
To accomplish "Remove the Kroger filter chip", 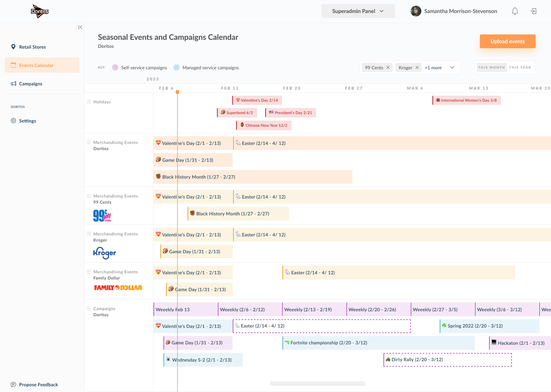I will [417, 67].
